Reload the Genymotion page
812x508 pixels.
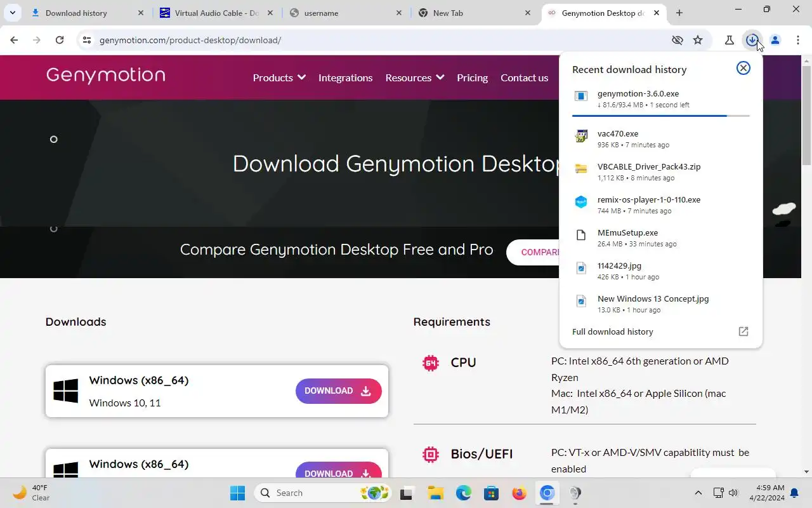coord(60,40)
